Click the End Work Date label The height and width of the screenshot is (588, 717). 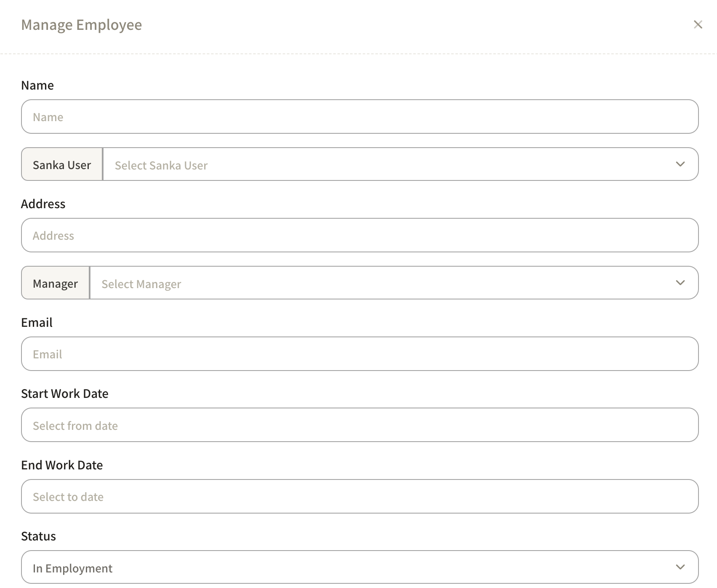(62, 465)
